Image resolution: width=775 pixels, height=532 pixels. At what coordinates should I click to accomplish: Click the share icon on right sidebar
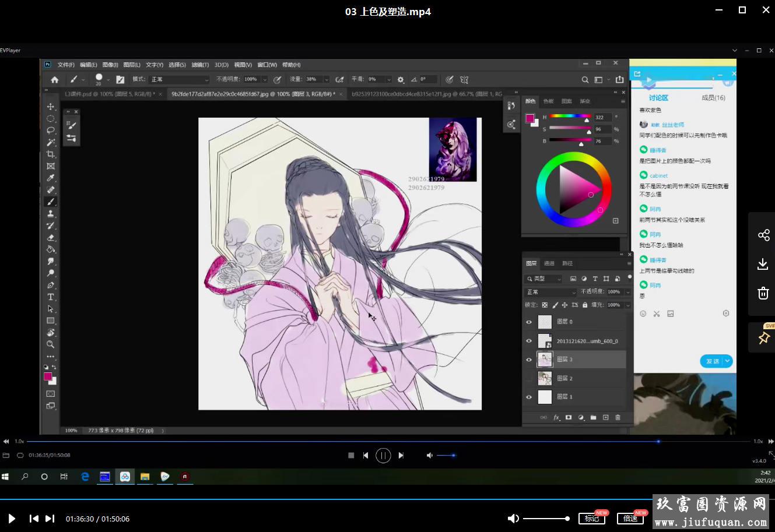point(763,235)
